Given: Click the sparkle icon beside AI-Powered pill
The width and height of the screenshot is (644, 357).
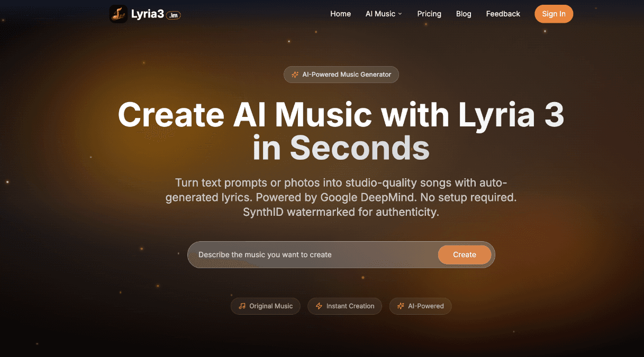Looking at the screenshot, I should point(401,306).
